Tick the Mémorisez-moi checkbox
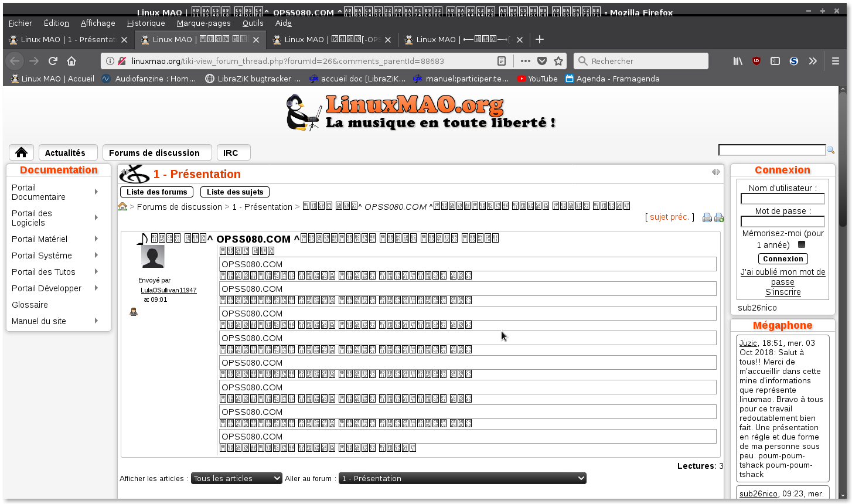The width and height of the screenshot is (852, 504). [802, 244]
